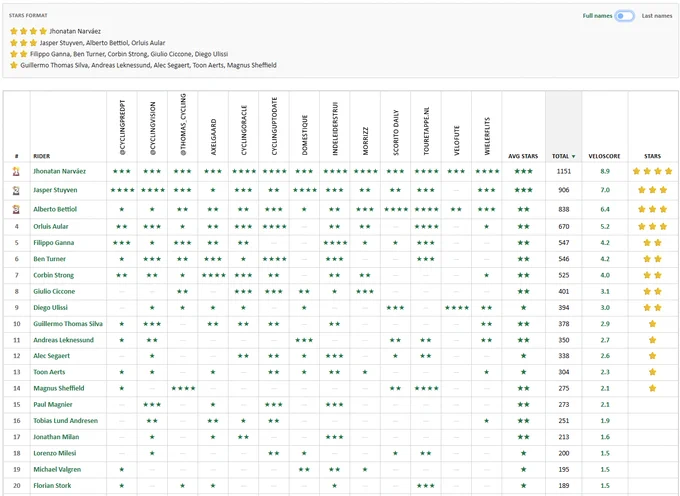This screenshot has height=496, width=680.
Task: Click the four-star icon beside Jhonatan Narváez summary
Action: click(x=28, y=31)
